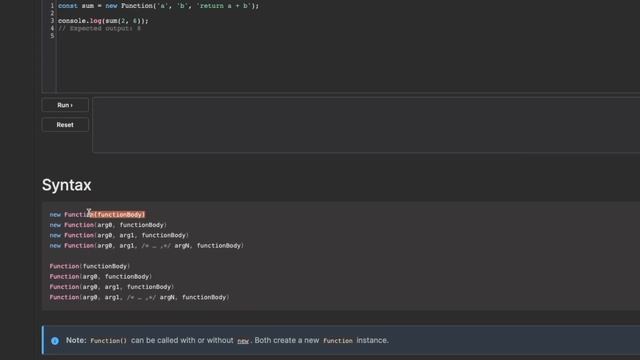Screen dimensions: 640x360
Task: Click the Reset button
Action: pyautogui.click(x=65, y=125)
